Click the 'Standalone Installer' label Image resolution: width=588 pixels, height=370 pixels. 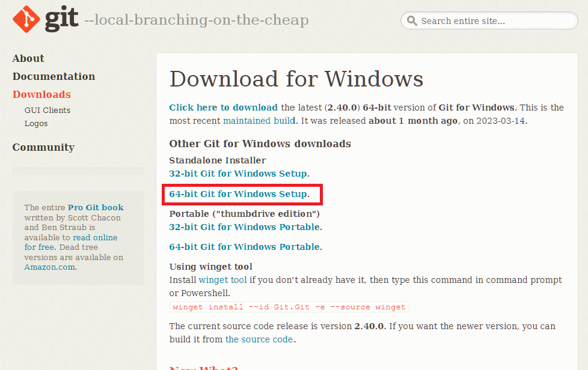[218, 160]
